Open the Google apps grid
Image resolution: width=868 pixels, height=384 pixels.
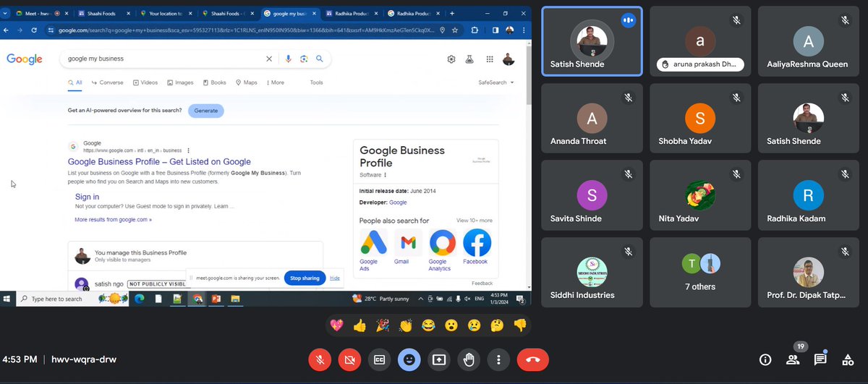490,59
